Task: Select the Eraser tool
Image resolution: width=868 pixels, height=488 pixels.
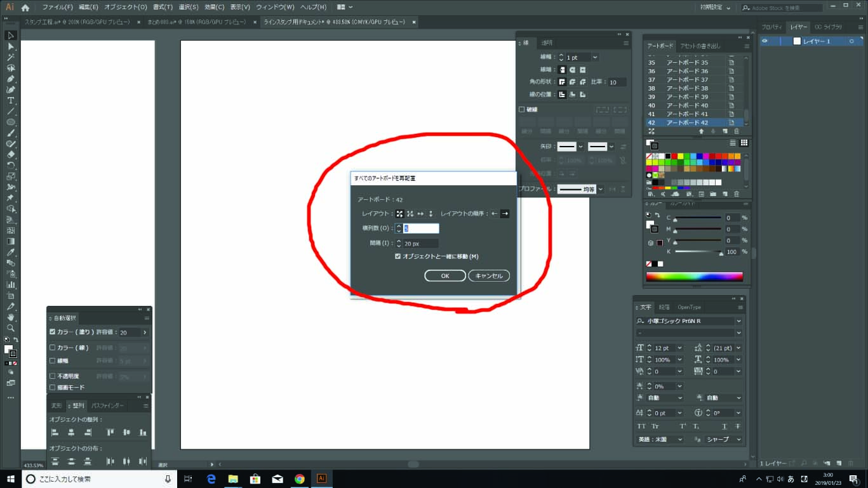Action: point(11,154)
